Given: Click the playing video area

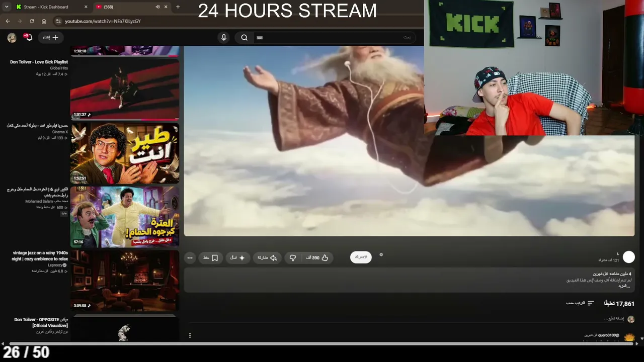Looking at the screenshot, I should pos(409,141).
